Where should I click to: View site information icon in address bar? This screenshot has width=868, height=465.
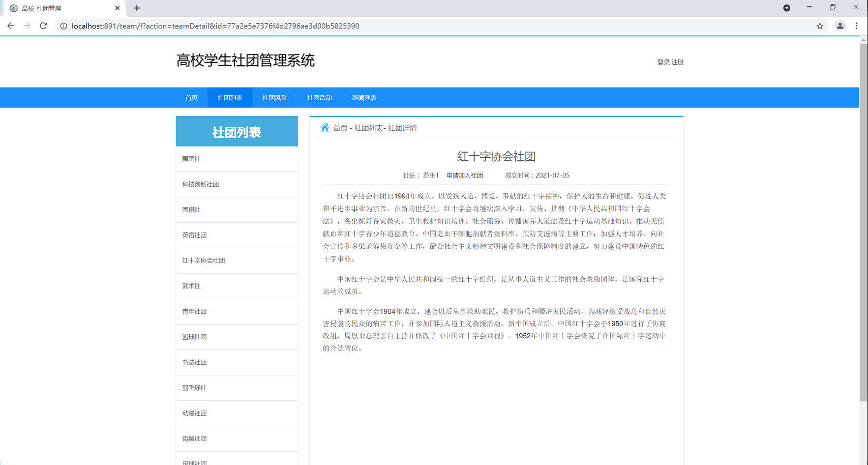[64, 26]
